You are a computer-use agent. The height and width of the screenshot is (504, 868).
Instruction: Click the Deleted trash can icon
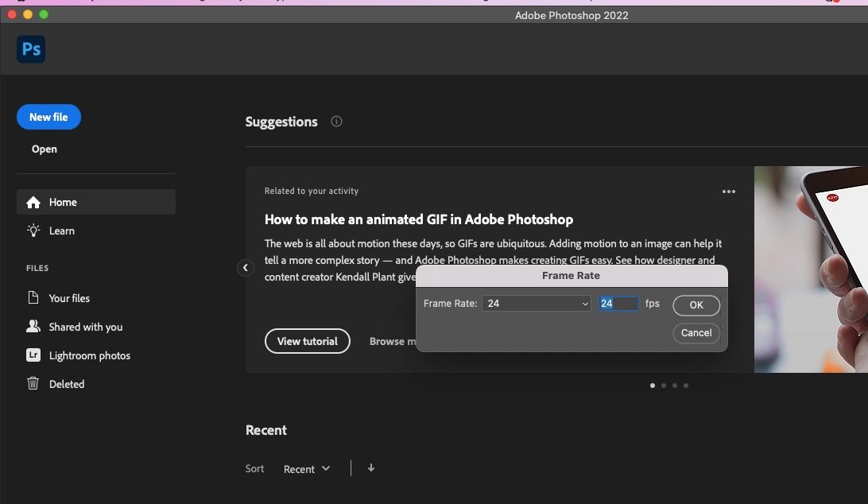[x=33, y=384]
